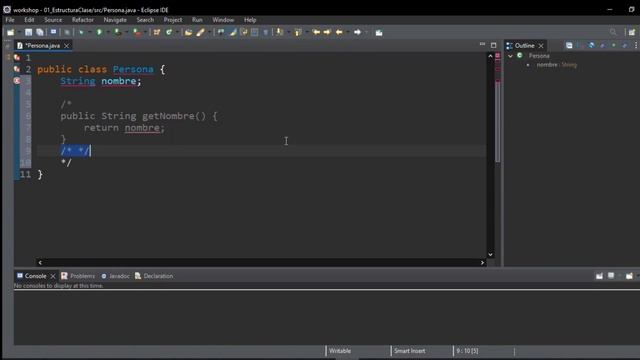Click the toolbar search magnifier
640x360 pixels.
point(613,32)
